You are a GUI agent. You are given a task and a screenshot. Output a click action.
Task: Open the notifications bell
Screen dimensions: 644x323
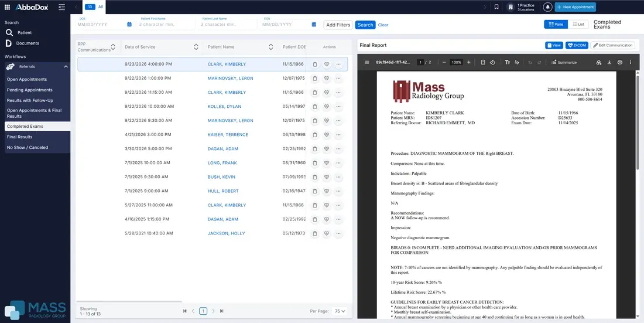pos(547,7)
